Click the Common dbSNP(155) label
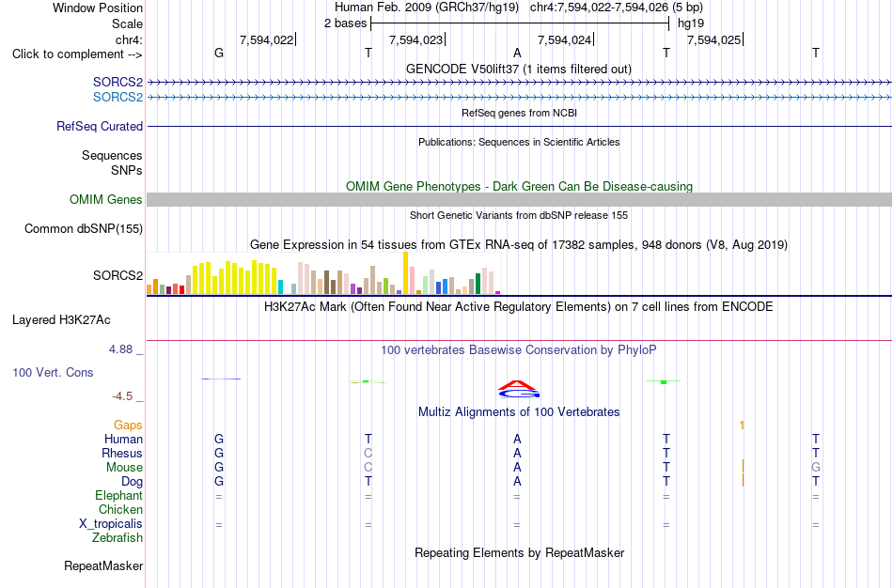This screenshot has width=893, height=588. (83, 229)
